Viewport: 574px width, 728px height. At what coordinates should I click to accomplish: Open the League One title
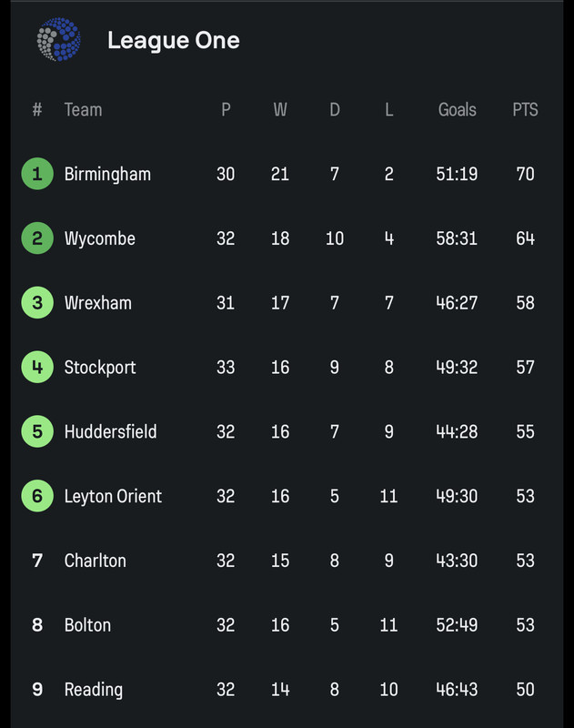174,40
